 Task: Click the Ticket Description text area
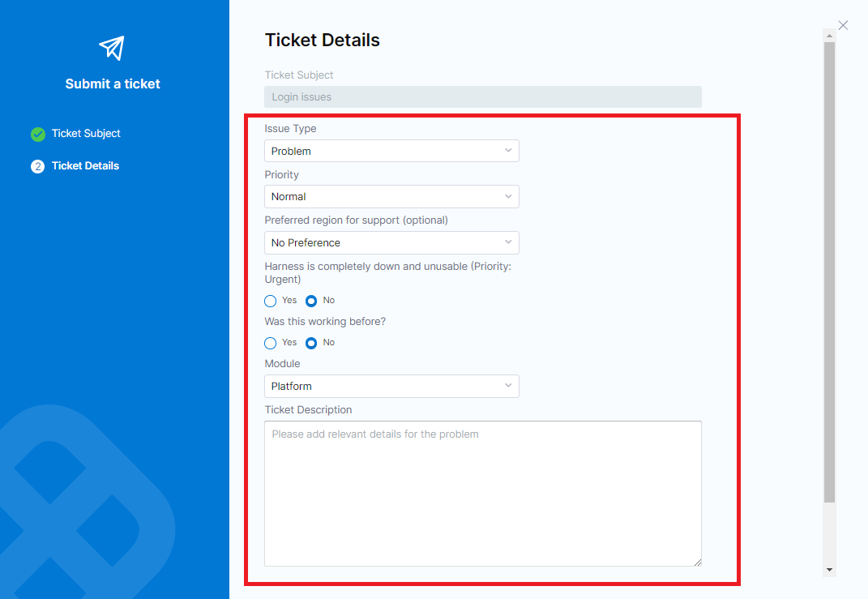pos(482,493)
